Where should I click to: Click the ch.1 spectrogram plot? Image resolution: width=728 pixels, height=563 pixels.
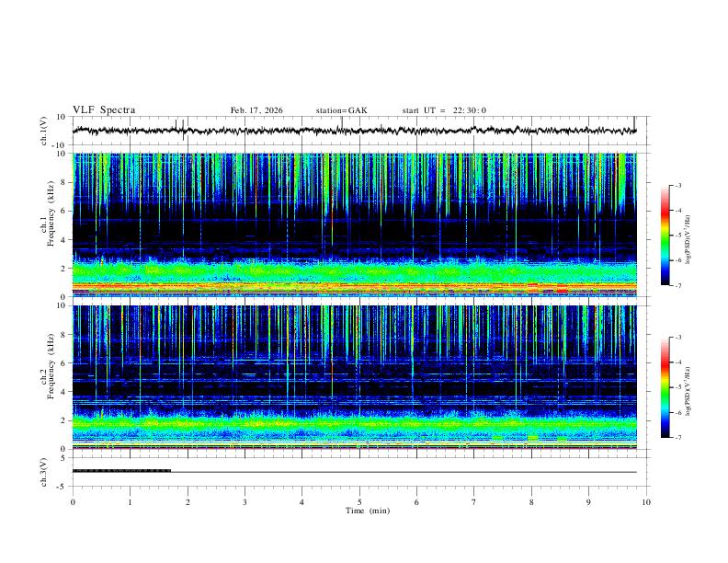355,224
